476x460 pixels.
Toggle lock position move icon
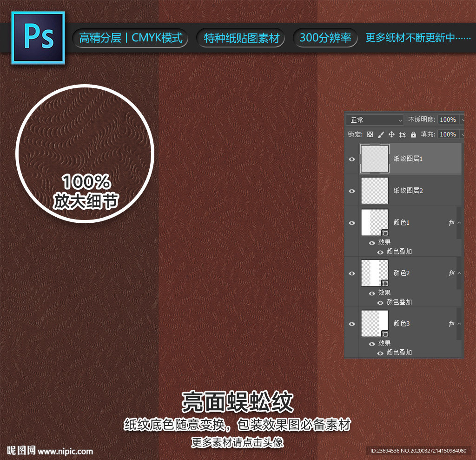click(x=391, y=134)
